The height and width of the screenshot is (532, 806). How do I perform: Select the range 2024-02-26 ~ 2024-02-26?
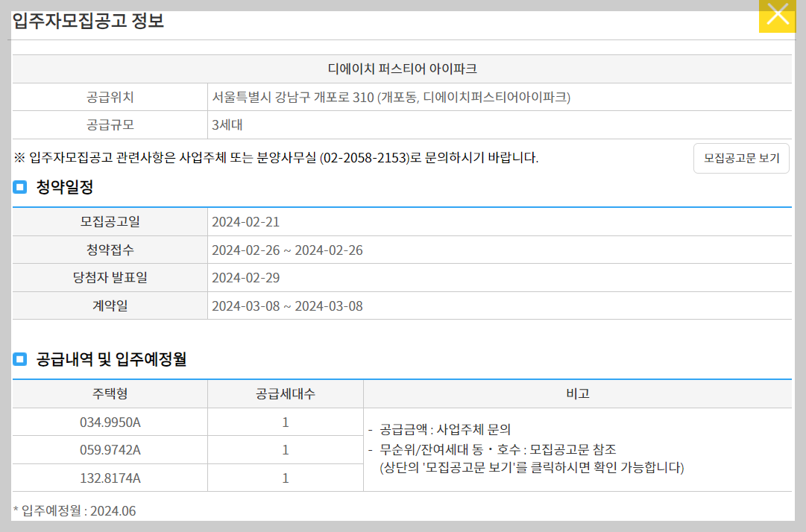coord(287,250)
